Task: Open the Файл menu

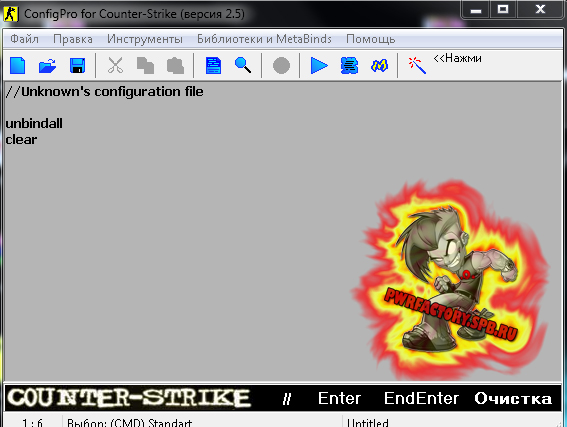Action: (24, 39)
